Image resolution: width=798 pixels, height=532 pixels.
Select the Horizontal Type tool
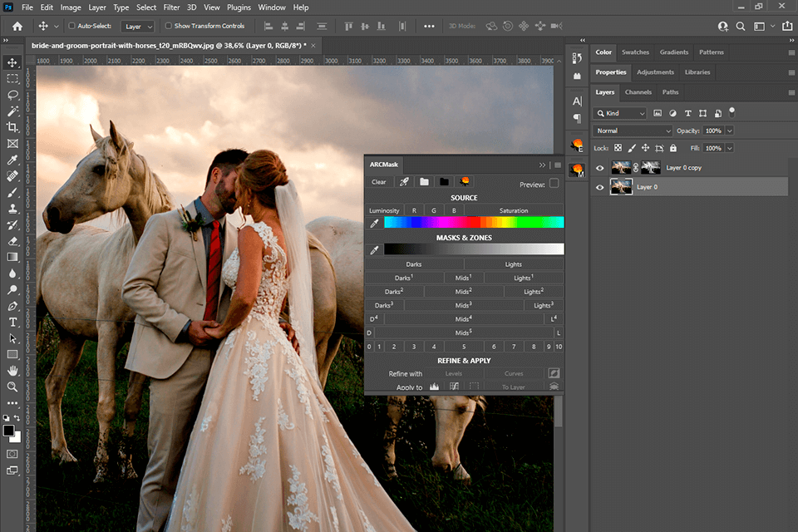point(12,322)
